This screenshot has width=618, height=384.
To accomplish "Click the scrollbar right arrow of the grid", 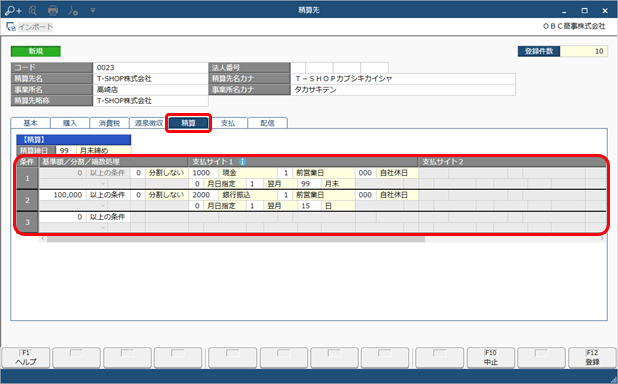I will [603, 239].
